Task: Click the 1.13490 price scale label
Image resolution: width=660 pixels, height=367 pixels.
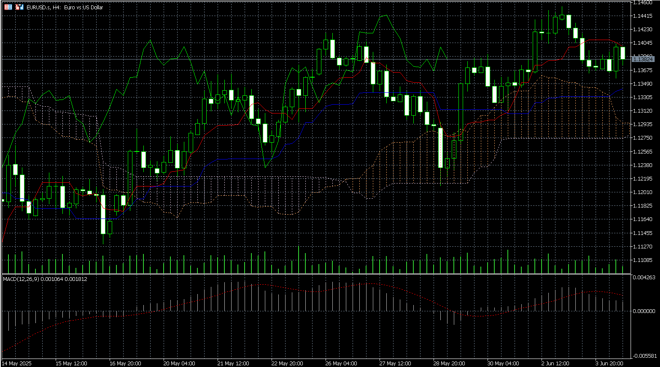Action: pos(642,84)
